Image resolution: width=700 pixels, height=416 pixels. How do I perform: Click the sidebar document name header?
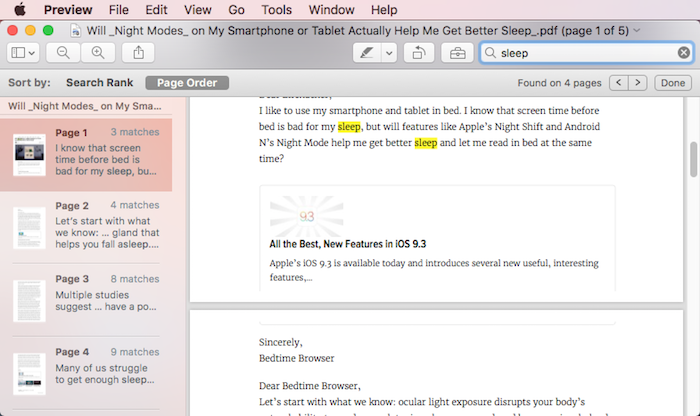click(85, 106)
